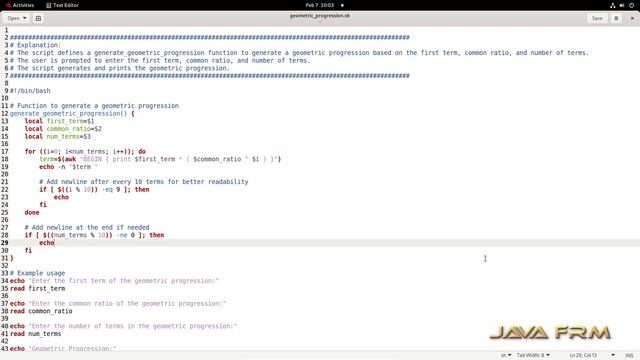
Task: Click the 'done' keyword line
Action: pyautogui.click(x=32, y=212)
